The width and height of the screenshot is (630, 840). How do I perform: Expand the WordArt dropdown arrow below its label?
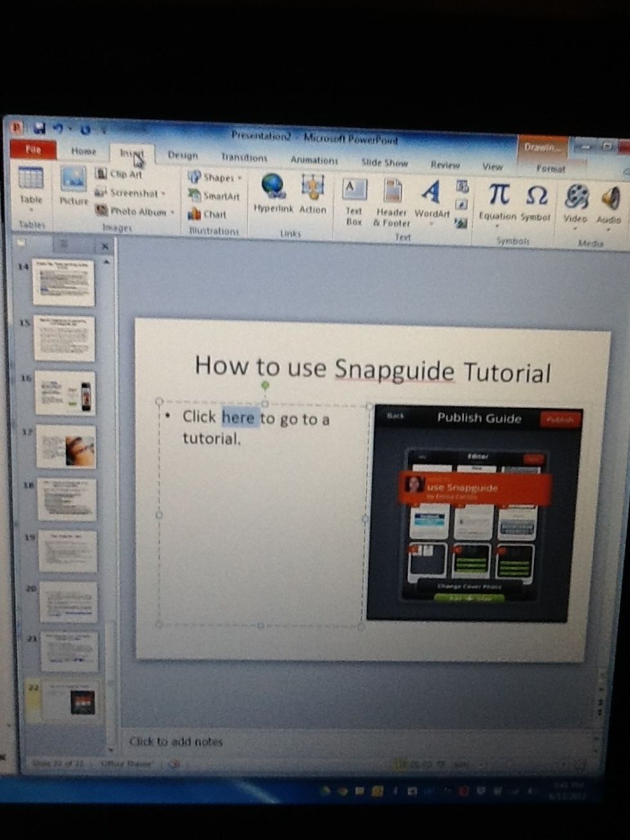click(431, 224)
